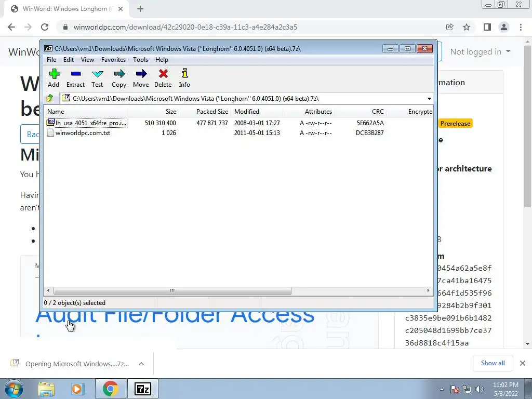532x399 pixels.
Task: Select the winworldpc.com.txt file
Action: coord(79,132)
